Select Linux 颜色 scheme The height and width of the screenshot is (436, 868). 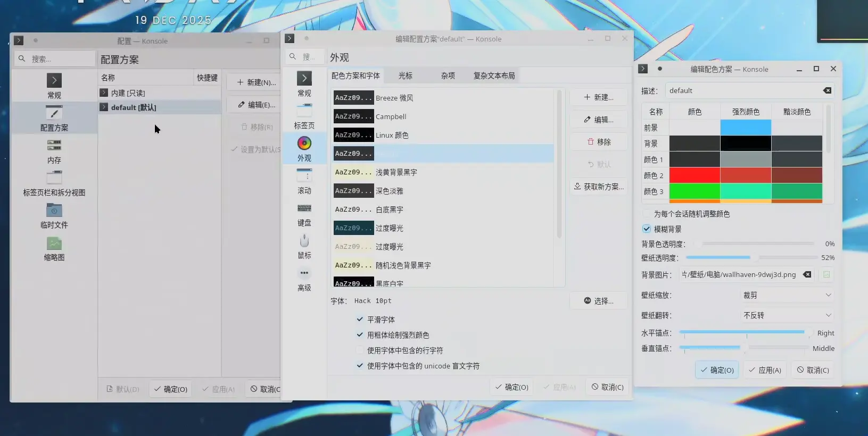443,135
